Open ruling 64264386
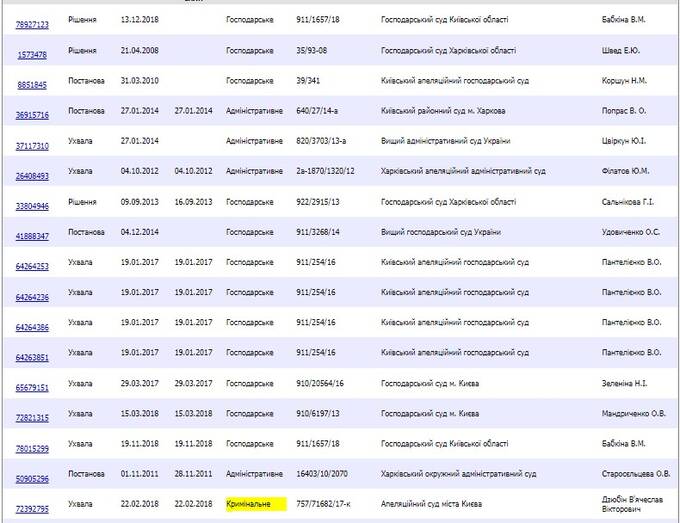680x523 pixels. click(x=32, y=327)
